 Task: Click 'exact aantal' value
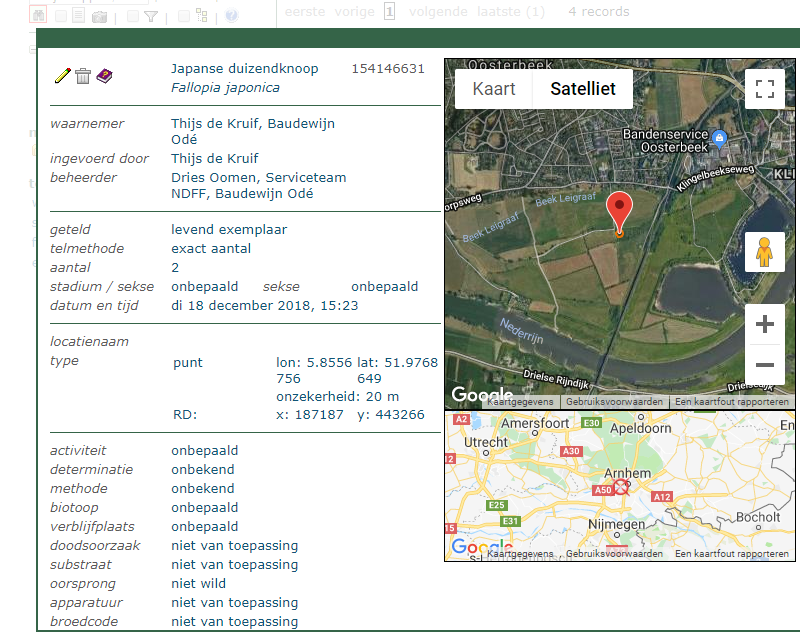coord(211,249)
